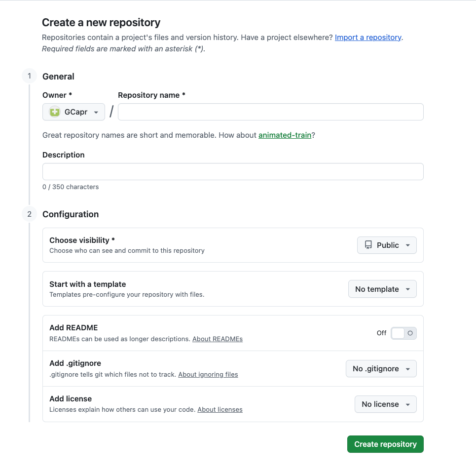Click the chevron on the Public visibility button
Image resolution: width=476 pixels, height=473 pixels.
[x=408, y=245]
